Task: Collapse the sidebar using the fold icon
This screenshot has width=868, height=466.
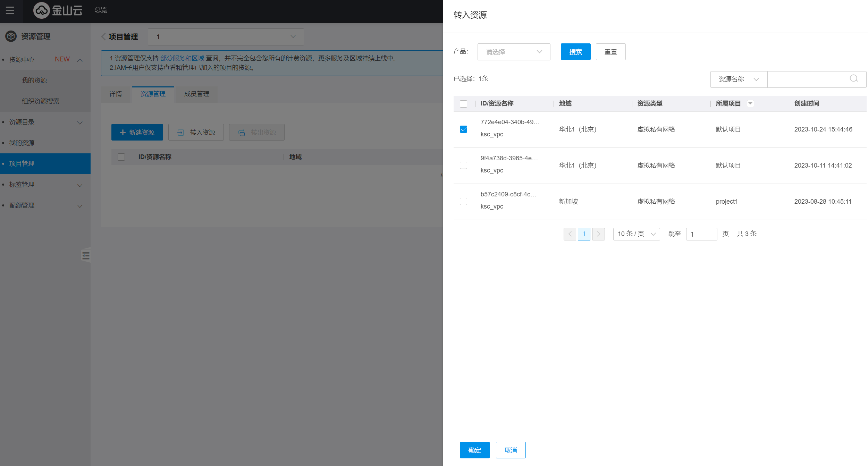Action: click(86, 256)
